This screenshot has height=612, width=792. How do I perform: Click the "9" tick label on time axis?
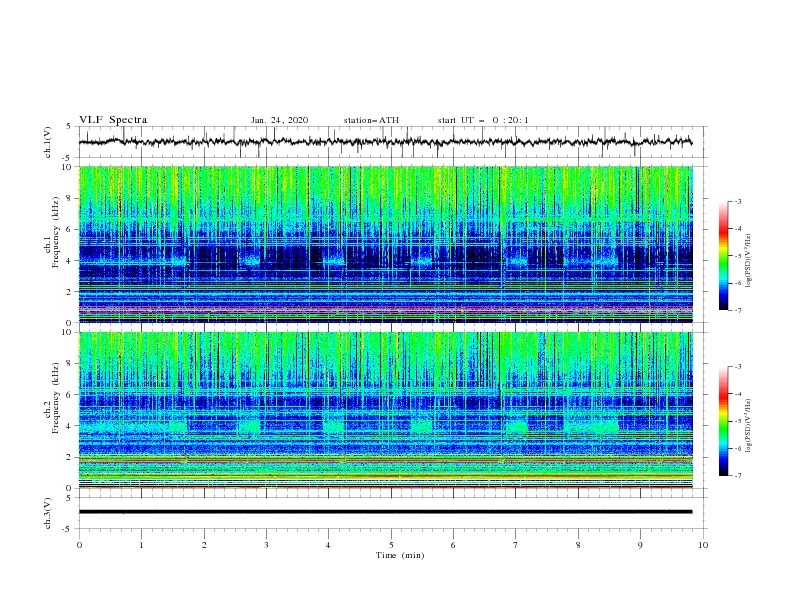(640, 545)
